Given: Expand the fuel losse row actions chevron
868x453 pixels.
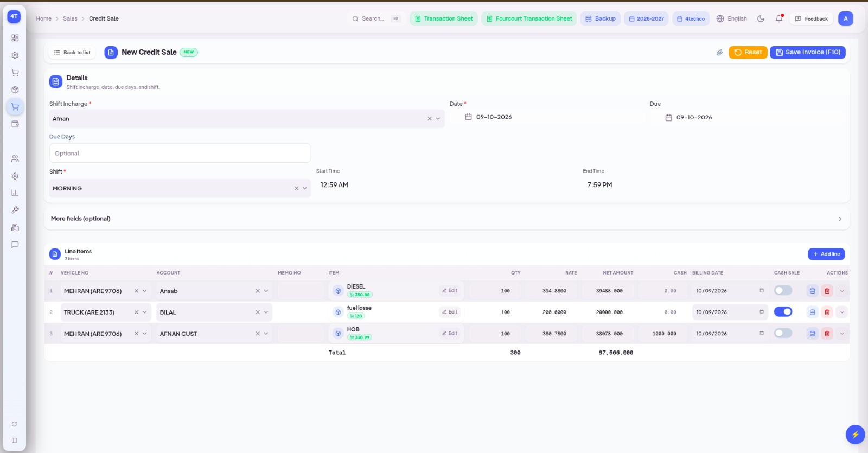Looking at the screenshot, I should click(x=842, y=312).
